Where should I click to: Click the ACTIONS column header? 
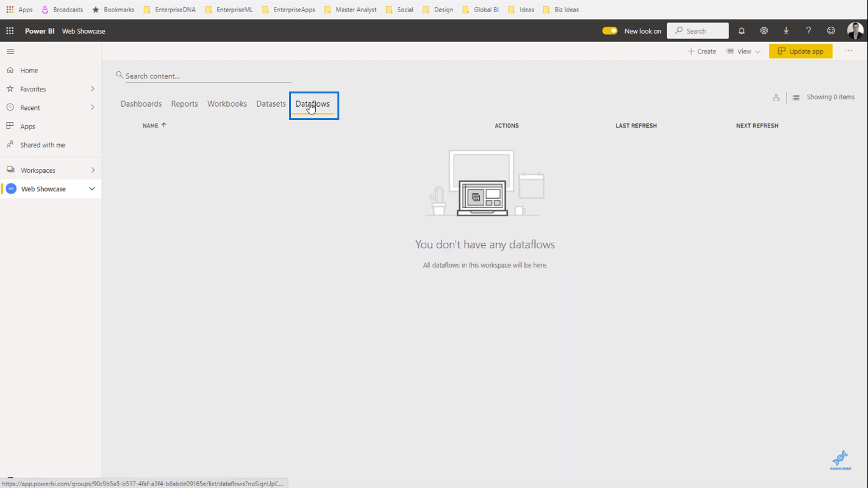(506, 126)
